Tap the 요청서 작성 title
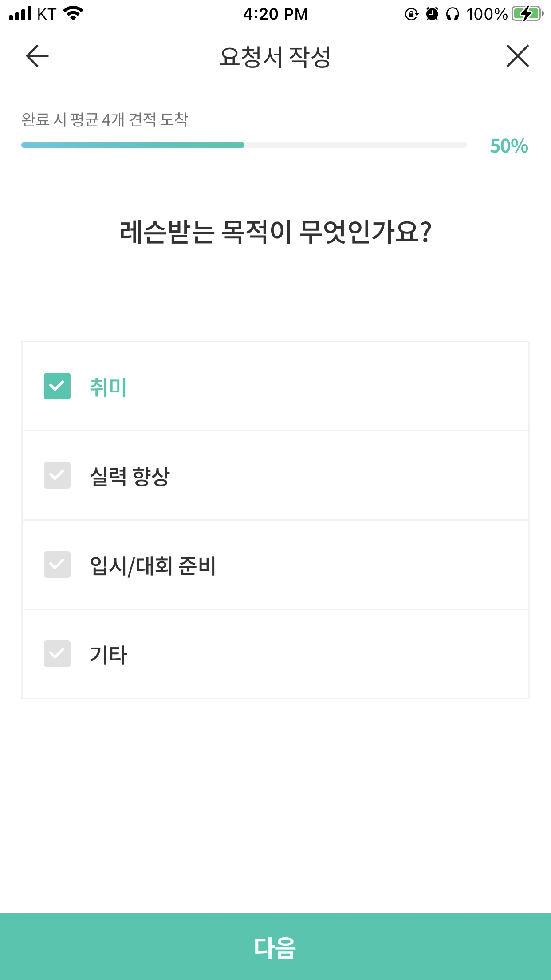Image resolution: width=551 pixels, height=980 pixels. (275, 57)
